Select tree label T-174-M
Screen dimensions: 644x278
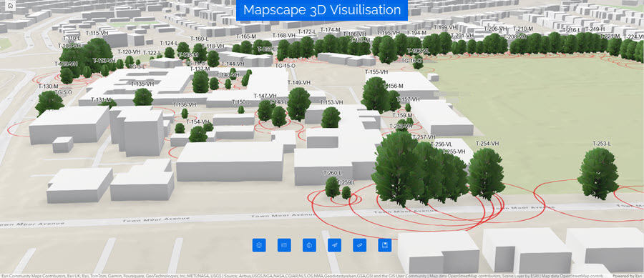coord(330,30)
